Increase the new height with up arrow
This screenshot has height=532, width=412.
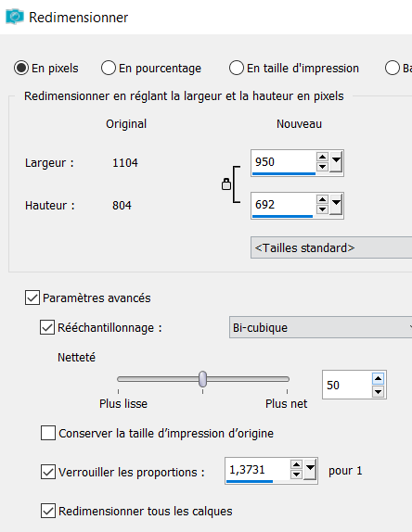[322, 199]
